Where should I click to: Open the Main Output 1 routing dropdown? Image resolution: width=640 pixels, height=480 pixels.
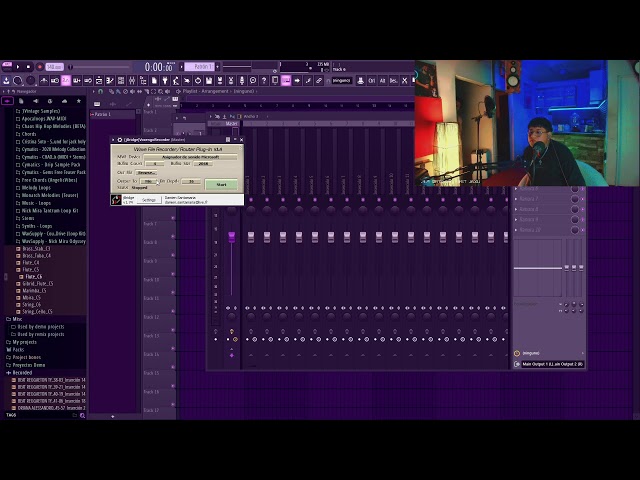coord(553,364)
